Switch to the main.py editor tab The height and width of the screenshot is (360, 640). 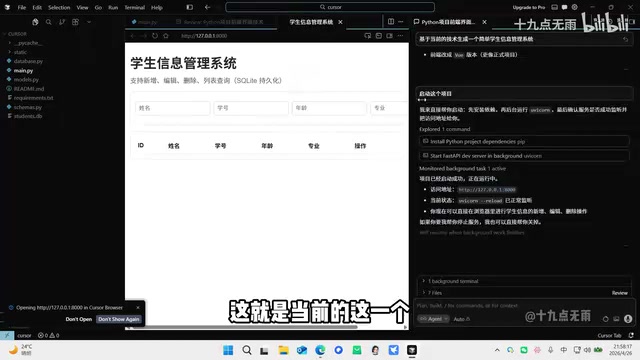click(x=144, y=22)
